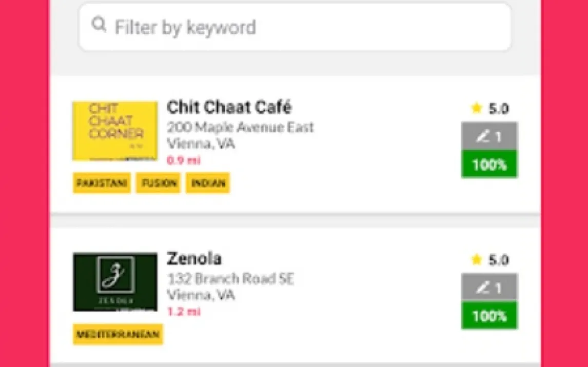Click the 1.2 mi distance label
Image resolution: width=588 pixels, height=367 pixels.
pos(184,312)
